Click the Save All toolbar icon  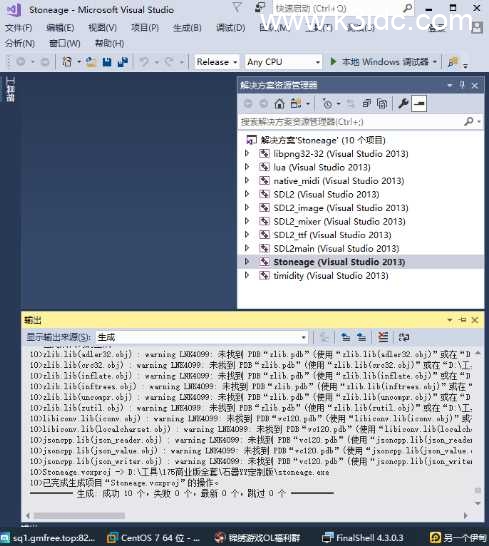123,62
